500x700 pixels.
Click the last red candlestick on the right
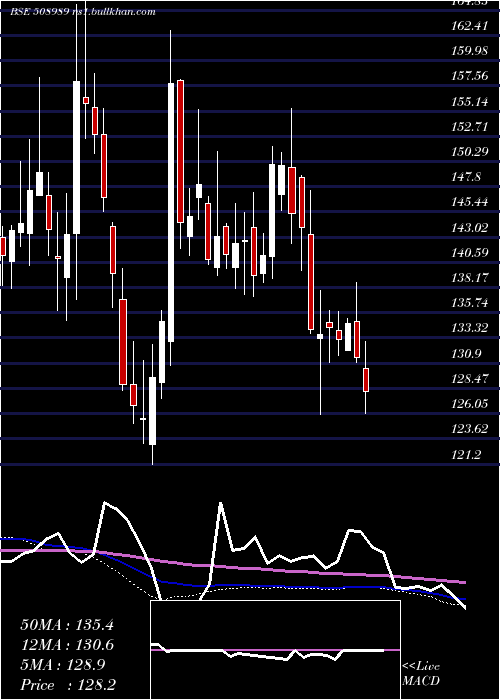[x=366, y=380]
